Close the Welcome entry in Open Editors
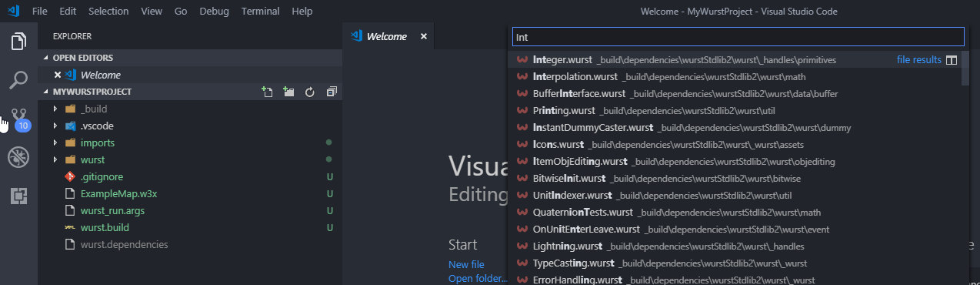 (58, 75)
